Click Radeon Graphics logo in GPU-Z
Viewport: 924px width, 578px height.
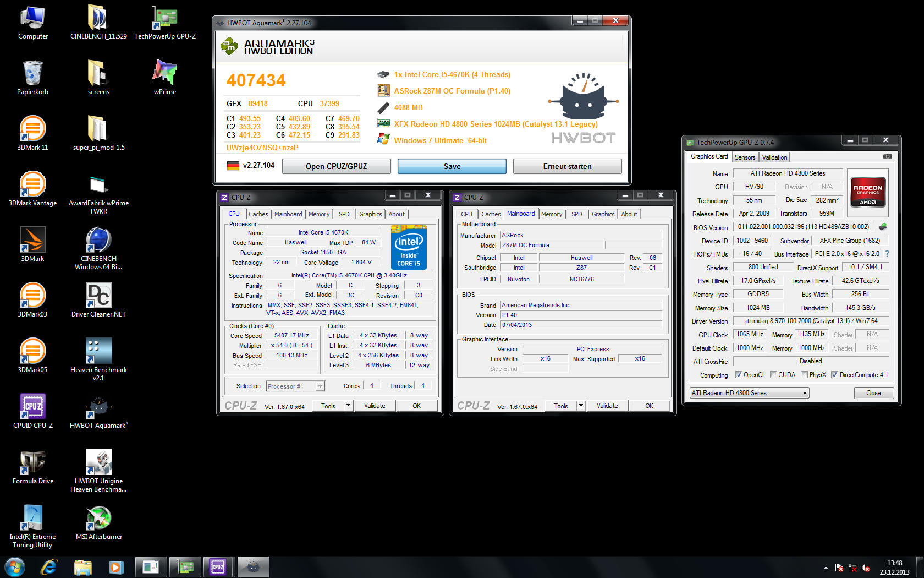pos(868,192)
